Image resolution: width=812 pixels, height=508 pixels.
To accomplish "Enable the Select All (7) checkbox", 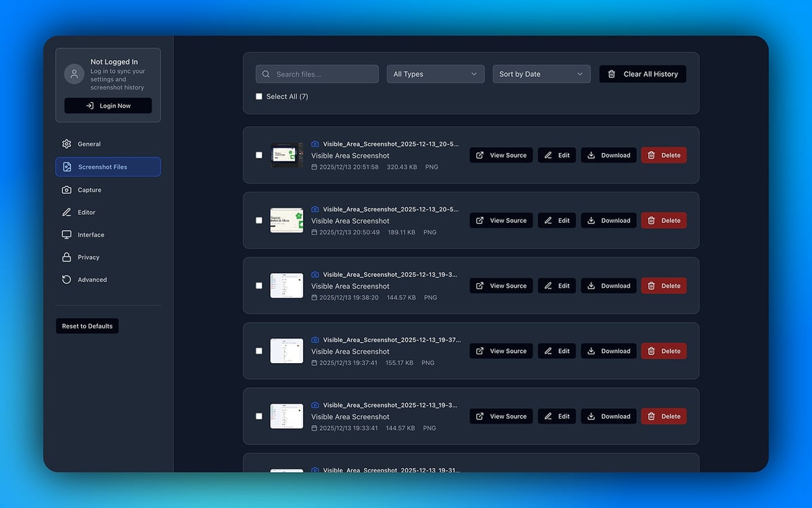I will pyautogui.click(x=259, y=96).
